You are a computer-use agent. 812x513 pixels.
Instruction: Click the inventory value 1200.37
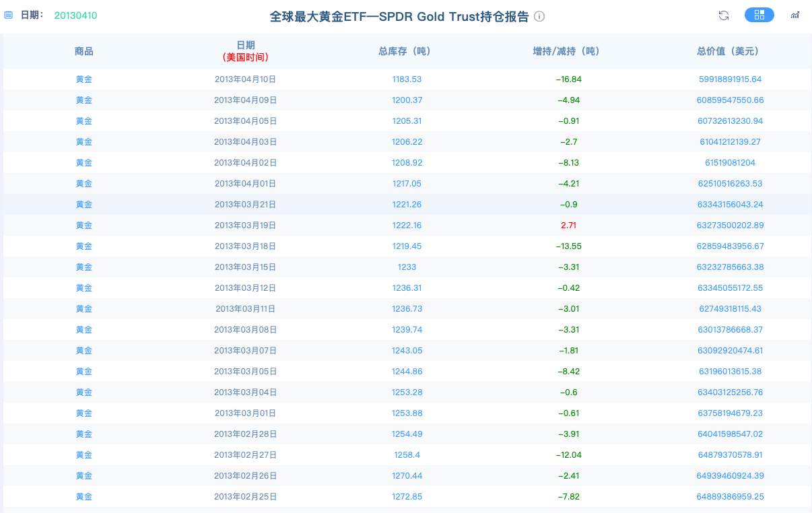(407, 100)
